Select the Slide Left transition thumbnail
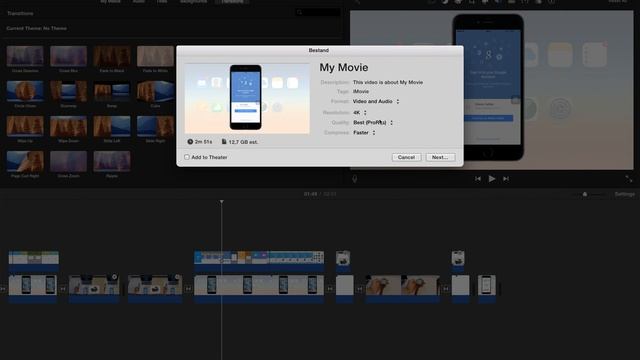 tap(112, 126)
